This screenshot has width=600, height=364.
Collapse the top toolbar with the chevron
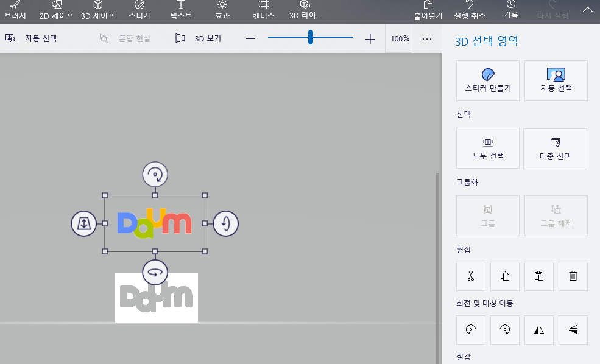[587, 9]
